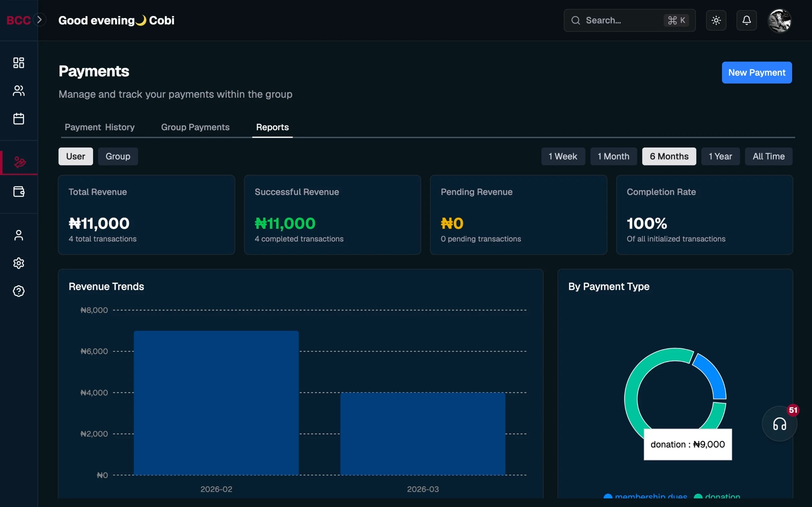The image size is (812, 507).
Task: Toggle light theme with the sun icon
Action: (716, 20)
